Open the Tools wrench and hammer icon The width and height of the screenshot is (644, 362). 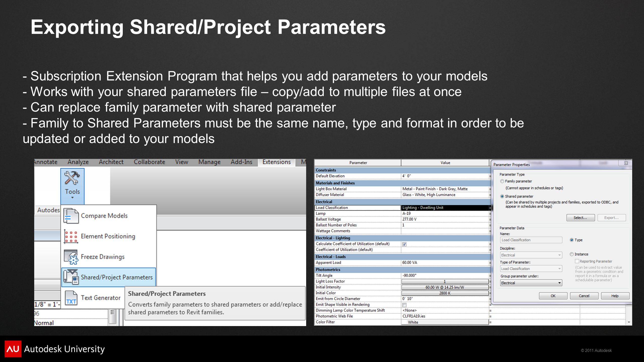tap(72, 178)
